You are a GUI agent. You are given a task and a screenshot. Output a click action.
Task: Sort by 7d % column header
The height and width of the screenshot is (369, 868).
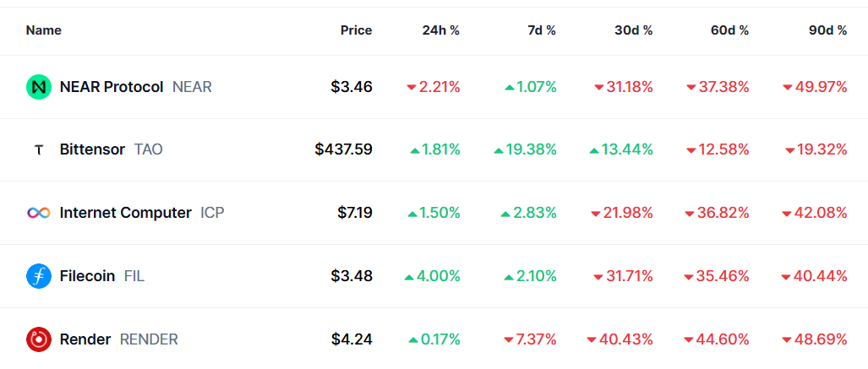542,30
